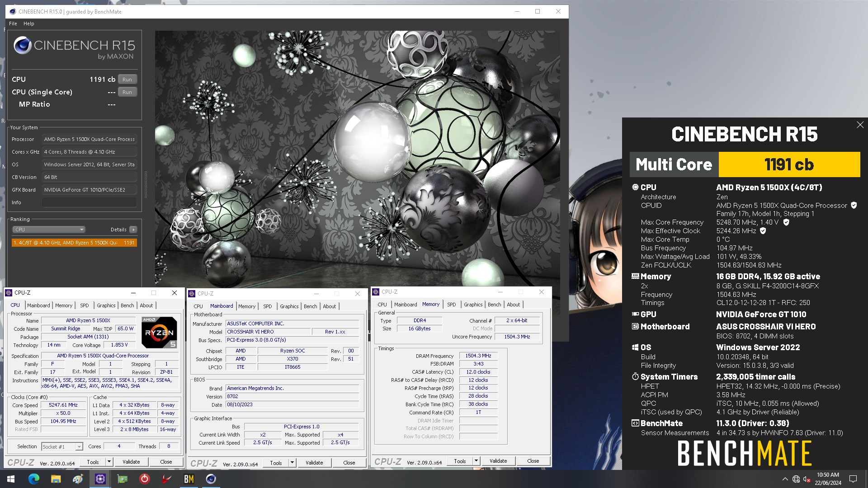868x488 pixels.
Task: Click the CPU chip icon in BenchMate panel
Action: coord(635,187)
